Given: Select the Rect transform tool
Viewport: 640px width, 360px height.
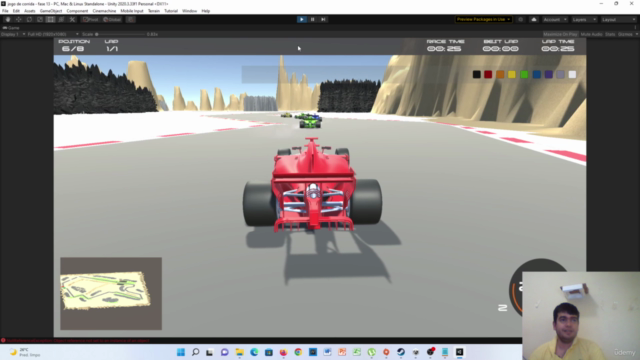Looking at the screenshot, I should tap(50, 19).
